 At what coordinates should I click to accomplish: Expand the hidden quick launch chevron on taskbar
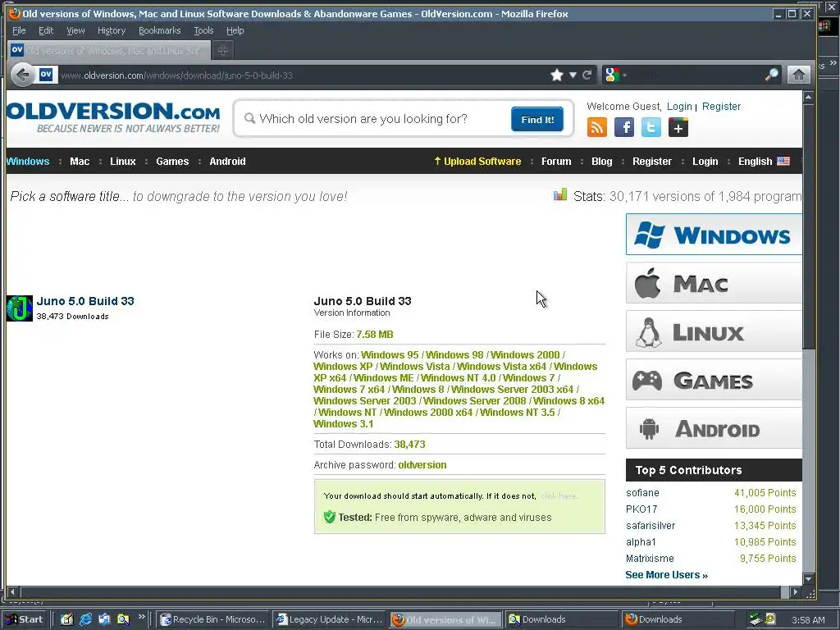click(x=141, y=617)
